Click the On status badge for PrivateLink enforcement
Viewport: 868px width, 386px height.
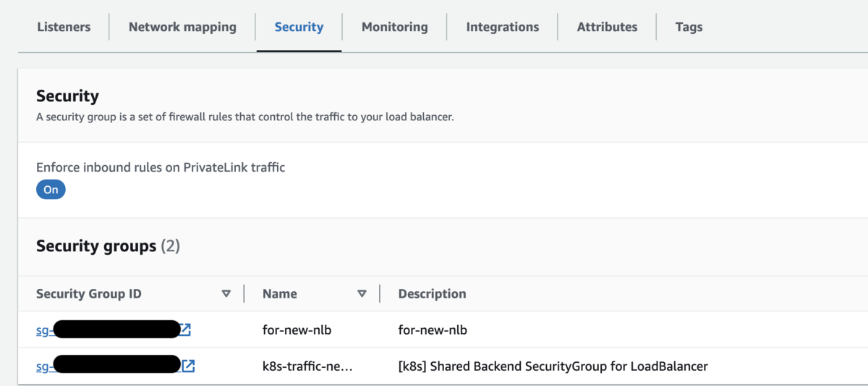(51, 190)
